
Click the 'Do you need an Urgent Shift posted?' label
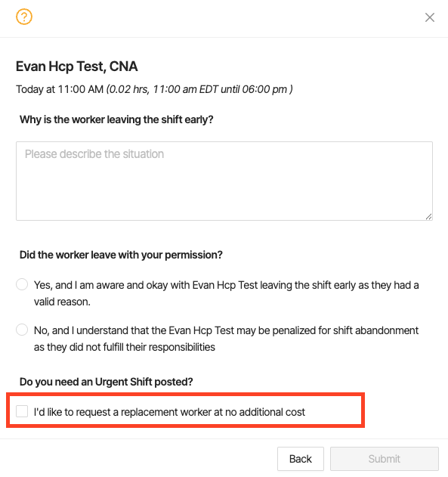pos(106,382)
